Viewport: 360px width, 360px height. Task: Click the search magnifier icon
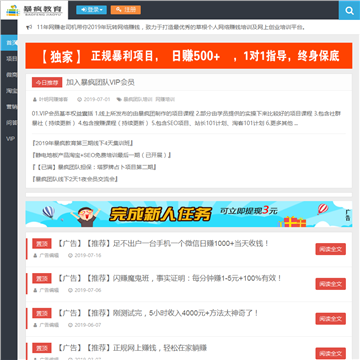[349, 11]
